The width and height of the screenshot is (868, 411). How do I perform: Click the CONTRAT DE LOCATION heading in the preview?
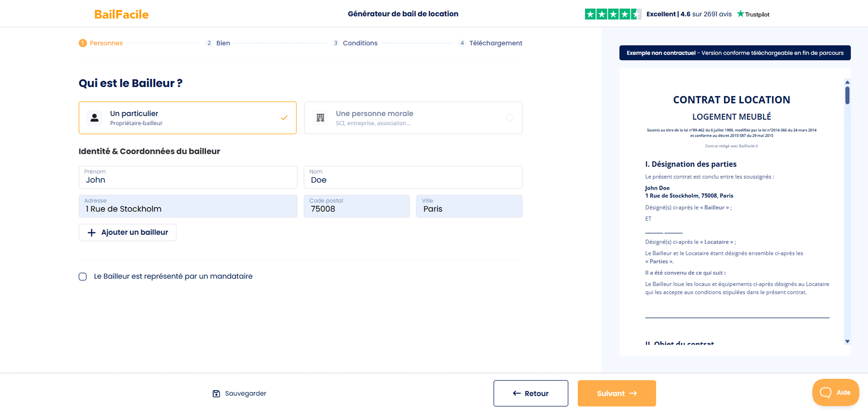tap(731, 100)
